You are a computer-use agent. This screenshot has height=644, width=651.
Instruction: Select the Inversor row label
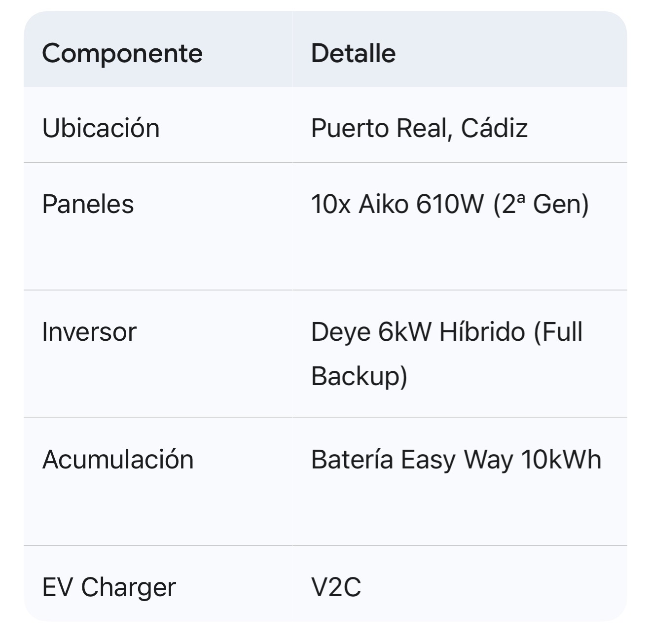(89, 331)
